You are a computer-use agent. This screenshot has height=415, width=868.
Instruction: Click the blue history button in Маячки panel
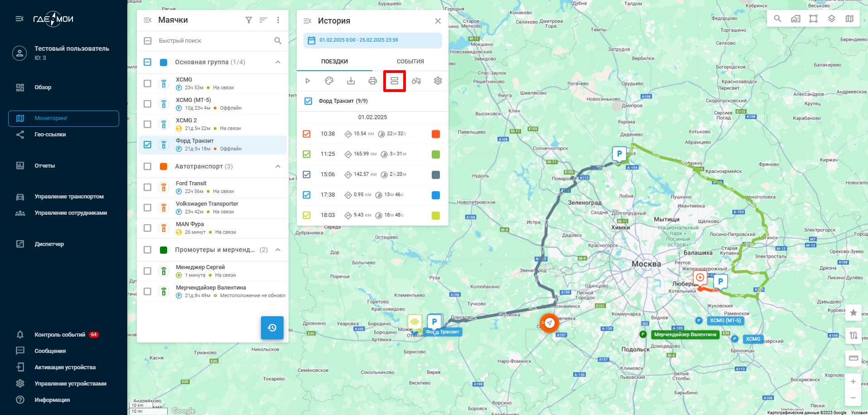click(272, 328)
